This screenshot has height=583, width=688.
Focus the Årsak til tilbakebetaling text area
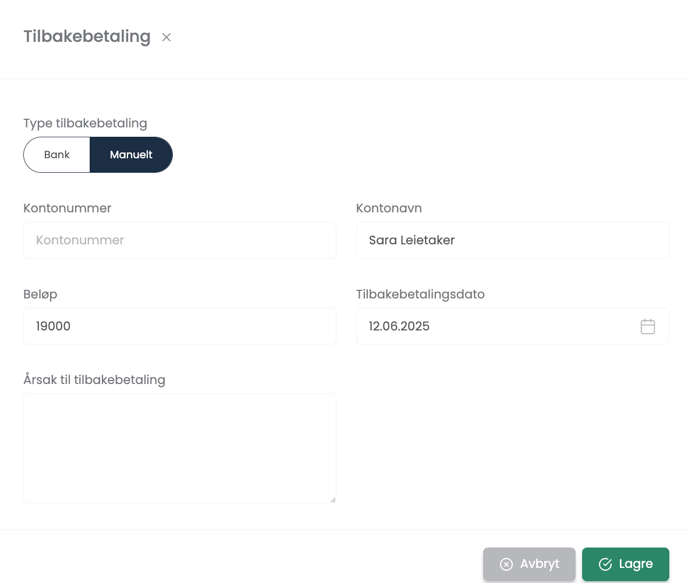(180, 448)
